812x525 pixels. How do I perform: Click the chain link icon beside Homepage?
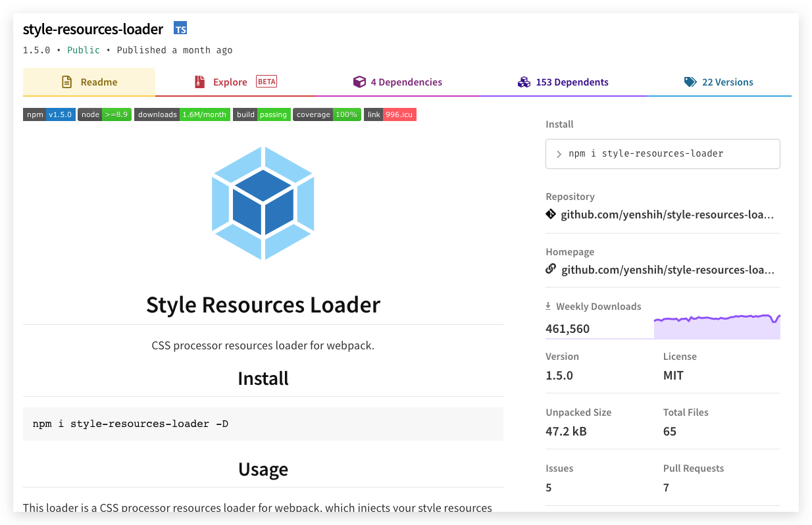click(551, 269)
